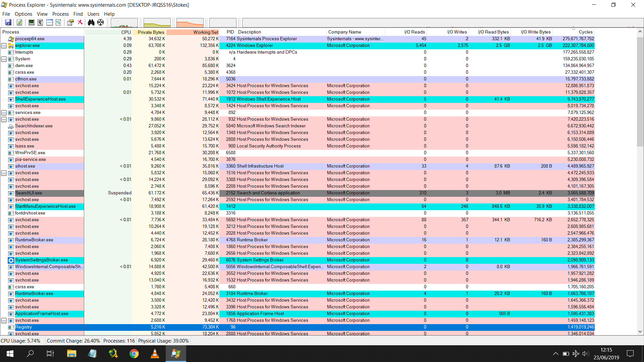644x362 pixels.
Task: Collapse svchost.exe PID 1768 tree node
Action: pos(4,320)
